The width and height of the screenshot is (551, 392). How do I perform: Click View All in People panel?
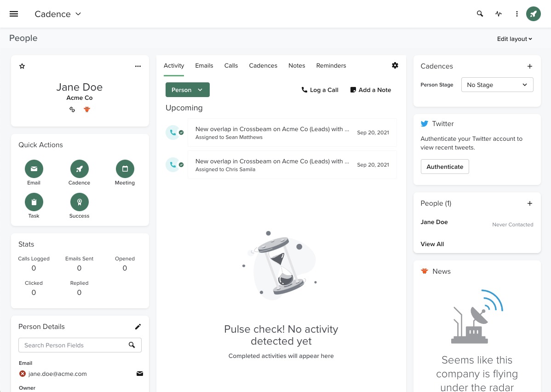(432, 244)
